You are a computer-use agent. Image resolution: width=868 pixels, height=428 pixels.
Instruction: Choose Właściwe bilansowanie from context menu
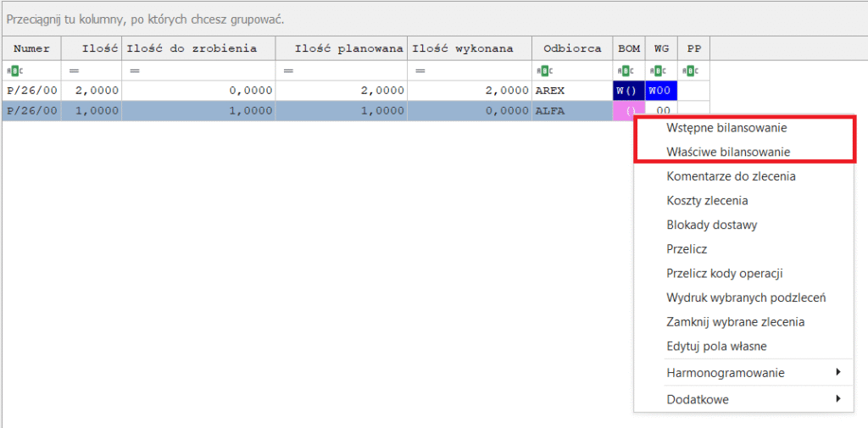[x=728, y=152]
